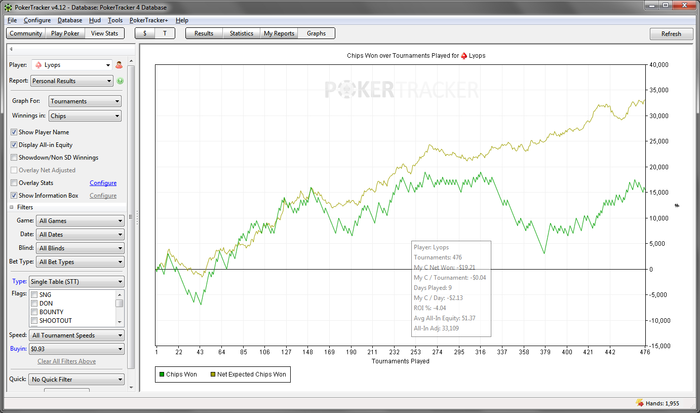Check the SNG flag checkbox
This screenshot has width=700, height=413.
tap(34, 295)
